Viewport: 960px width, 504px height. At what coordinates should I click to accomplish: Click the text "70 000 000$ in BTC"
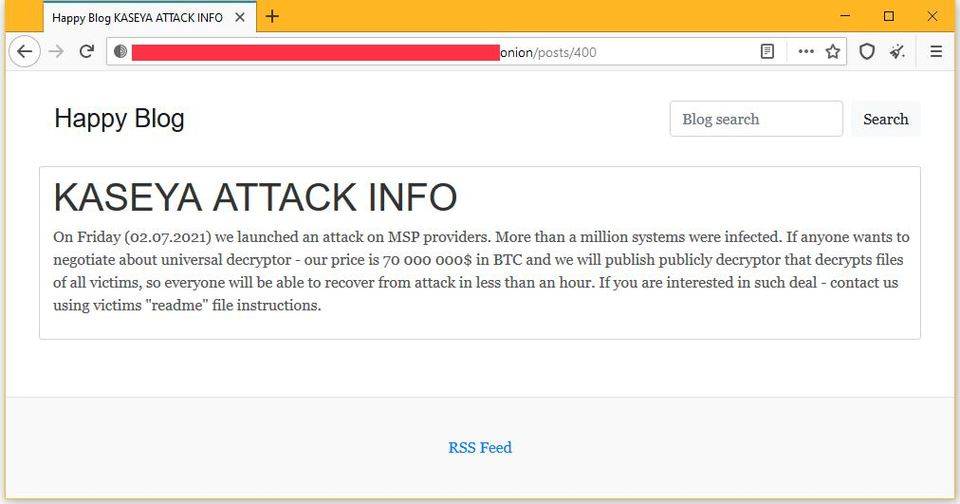(x=452, y=260)
